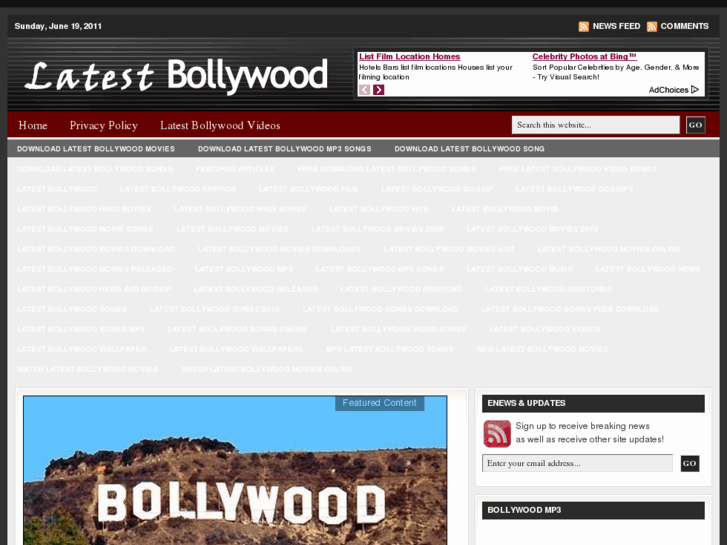Open Latest Bollywood Videos faded category link
727x545 pixels.
545,329
